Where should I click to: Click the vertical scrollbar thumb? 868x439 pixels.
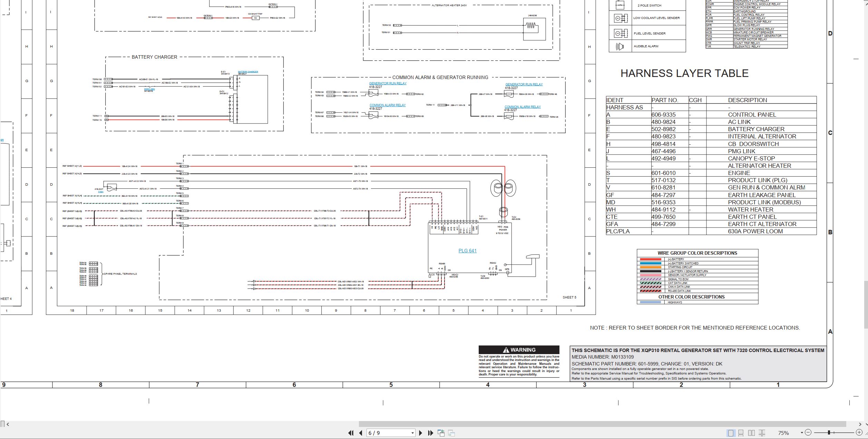(866, 305)
